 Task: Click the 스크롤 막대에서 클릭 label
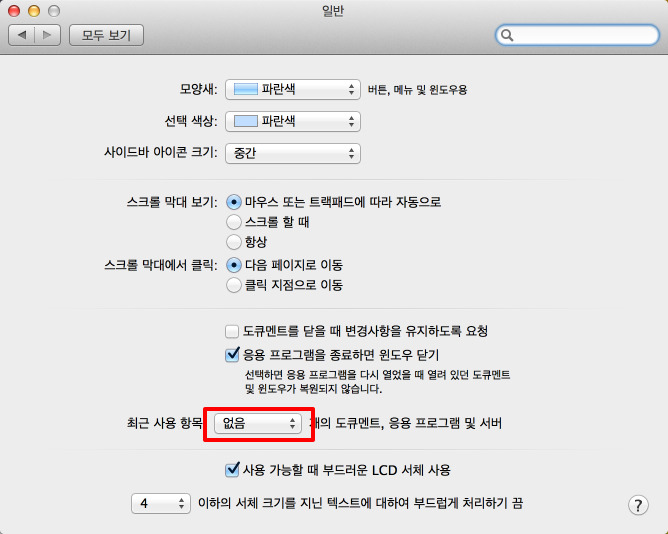(x=161, y=265)
